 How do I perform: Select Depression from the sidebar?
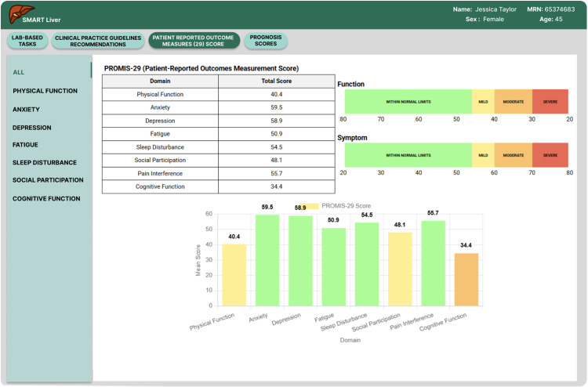point(32,128)
